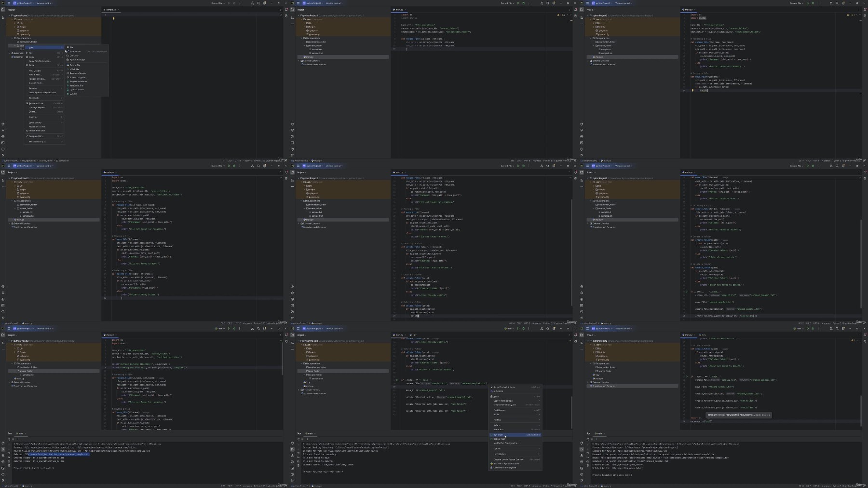Expand the Mark Directory as submenu

pos(44,141)
